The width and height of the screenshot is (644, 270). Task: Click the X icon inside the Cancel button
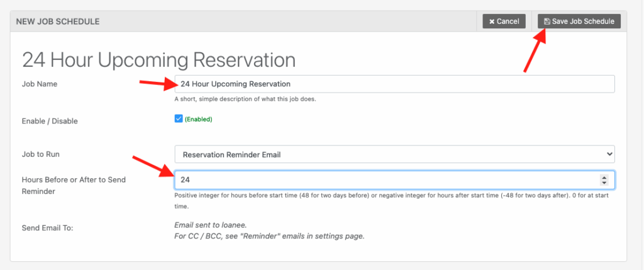[492, 21]
